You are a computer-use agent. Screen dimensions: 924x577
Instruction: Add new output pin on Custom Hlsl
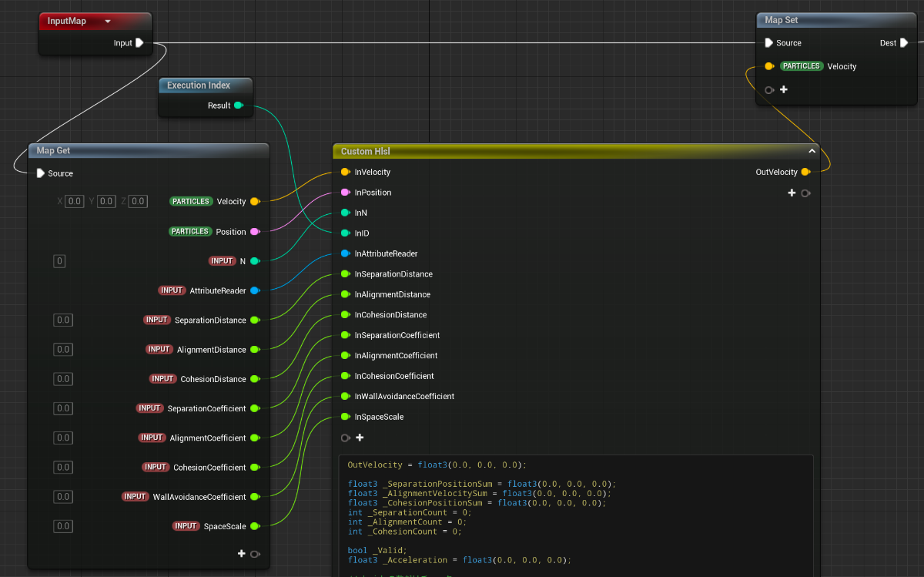click(x=792, y=193)
